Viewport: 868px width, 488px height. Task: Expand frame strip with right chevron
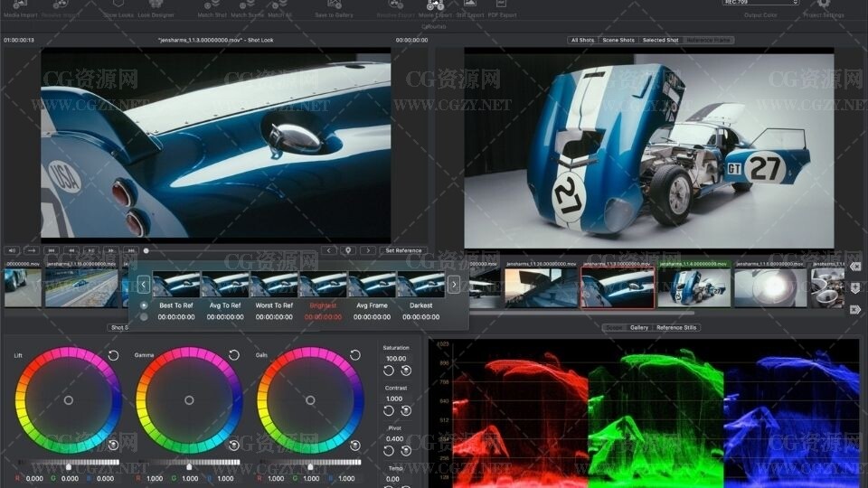coord(454,285)
